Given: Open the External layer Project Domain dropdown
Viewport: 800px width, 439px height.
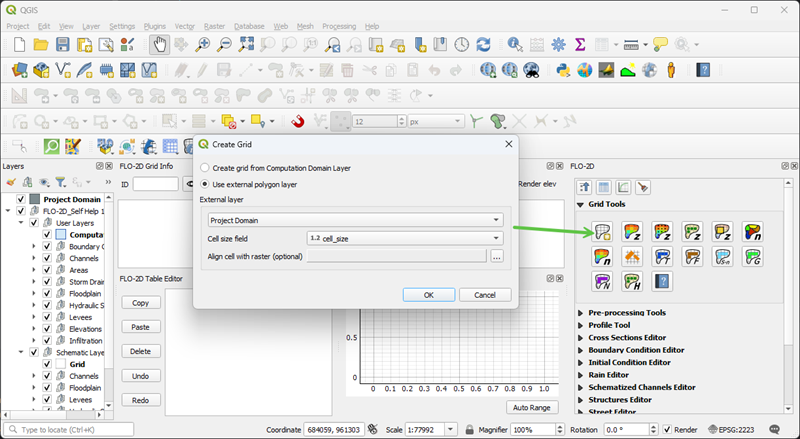Looking at the screenshot, I should click(x=354, y=220).
